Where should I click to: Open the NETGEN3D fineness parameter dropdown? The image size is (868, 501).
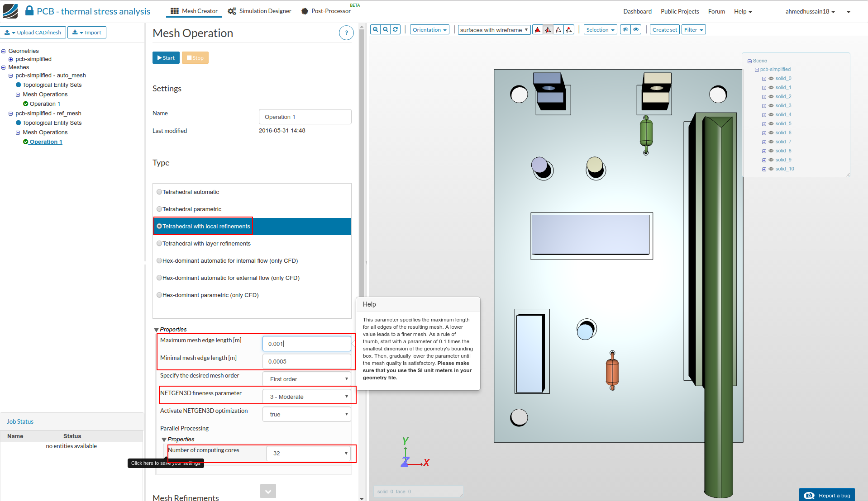[x=307, y=397]
